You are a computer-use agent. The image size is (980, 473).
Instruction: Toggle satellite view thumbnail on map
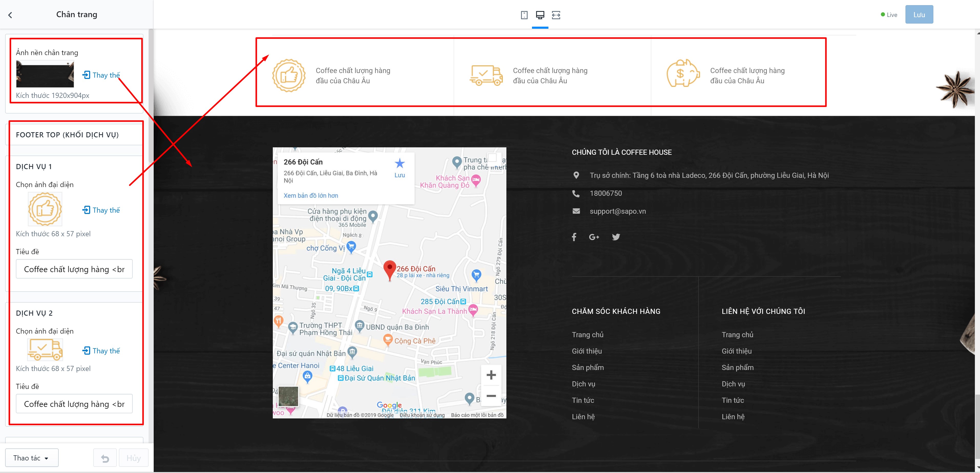click(288, 396)
